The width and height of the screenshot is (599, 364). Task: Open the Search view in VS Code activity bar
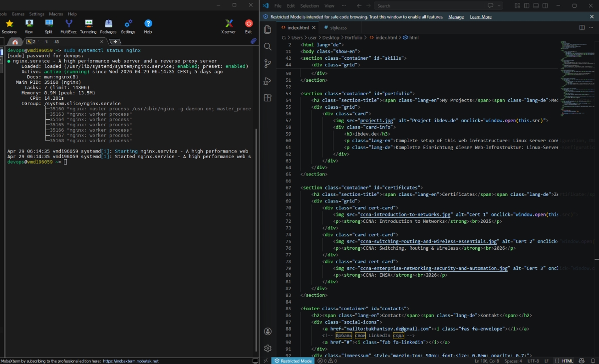[x=268, y=47]
